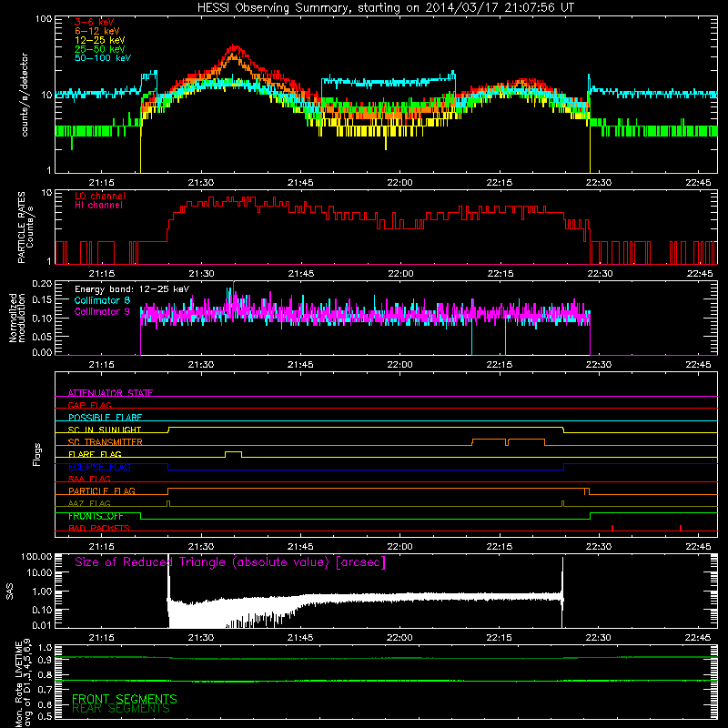Viewport: 728px width, 728px height.
Task: Click the FRONTS_OFF flag label
Action: [x=96, y=516]
